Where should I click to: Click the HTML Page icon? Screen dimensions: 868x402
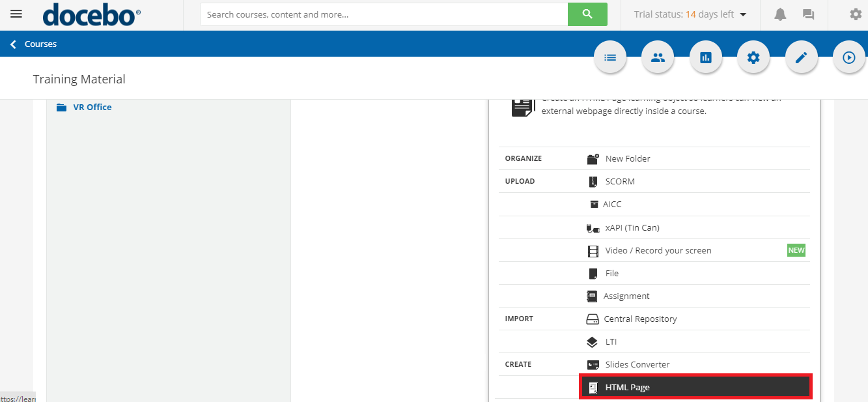pos(593,388)
